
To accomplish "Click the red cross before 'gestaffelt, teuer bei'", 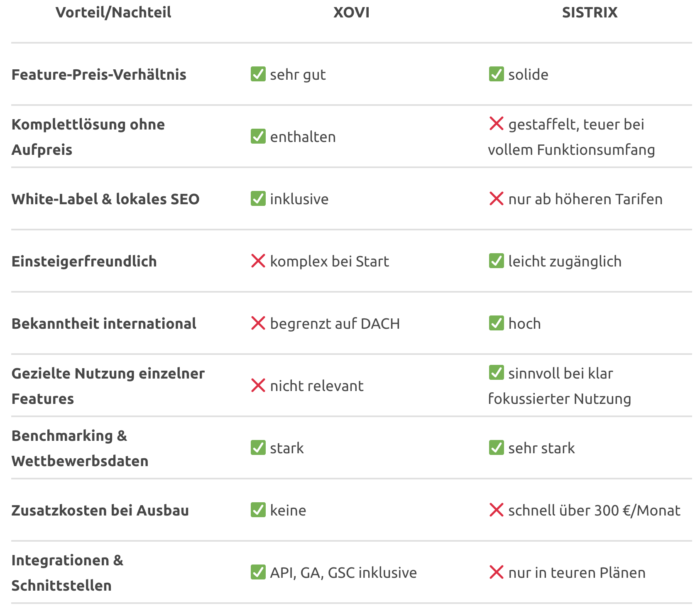I will [496, 124].
